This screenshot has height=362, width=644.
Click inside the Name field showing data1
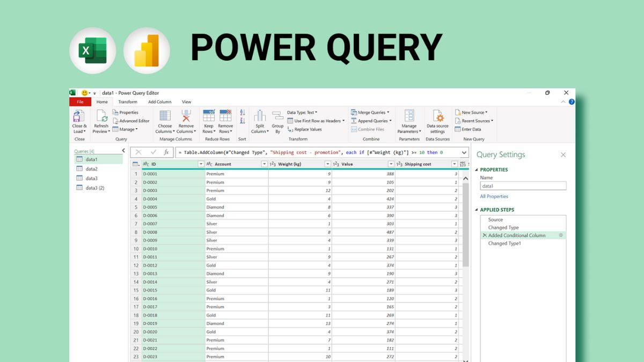pos(523,185)
